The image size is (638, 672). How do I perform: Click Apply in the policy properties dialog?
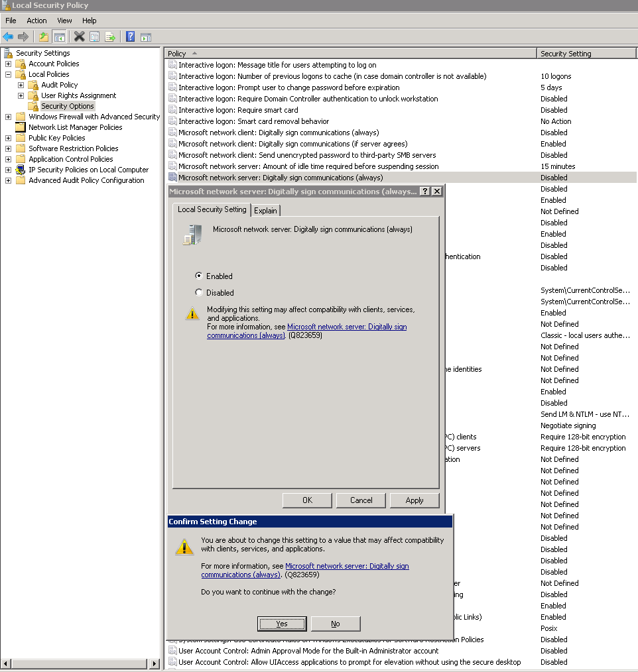[415, 500]
